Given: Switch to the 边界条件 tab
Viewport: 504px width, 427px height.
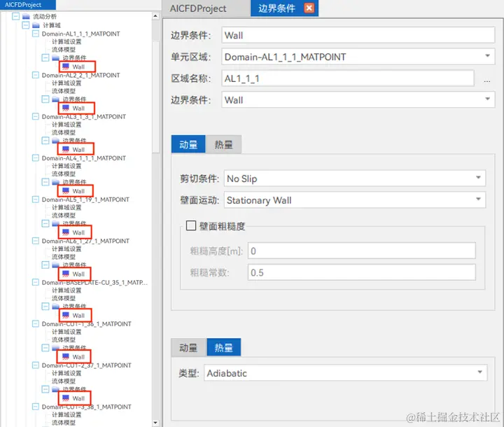Looking at the screenshot, I should coord(276,8).
